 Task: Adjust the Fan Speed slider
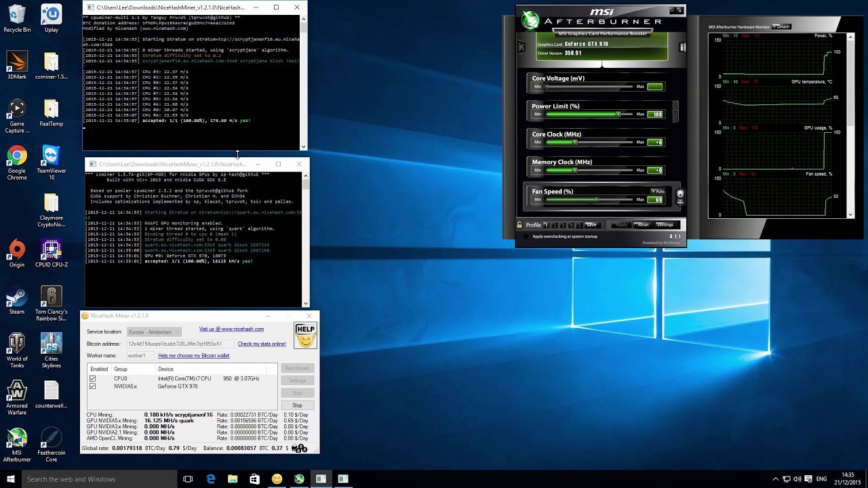pyautogui.click(x=589, y=200)
